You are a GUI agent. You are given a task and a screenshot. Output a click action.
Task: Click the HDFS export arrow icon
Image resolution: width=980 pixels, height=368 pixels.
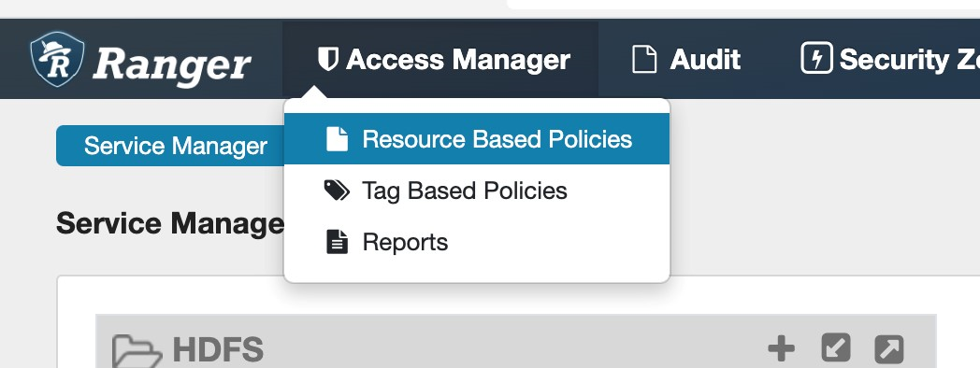[x=888, y=348]
